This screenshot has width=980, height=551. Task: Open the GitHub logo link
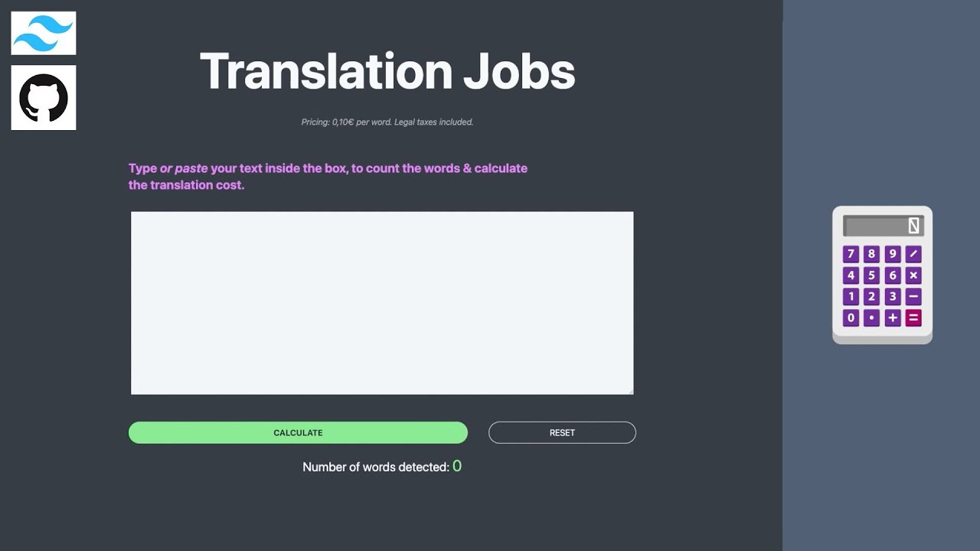point(44,98)
